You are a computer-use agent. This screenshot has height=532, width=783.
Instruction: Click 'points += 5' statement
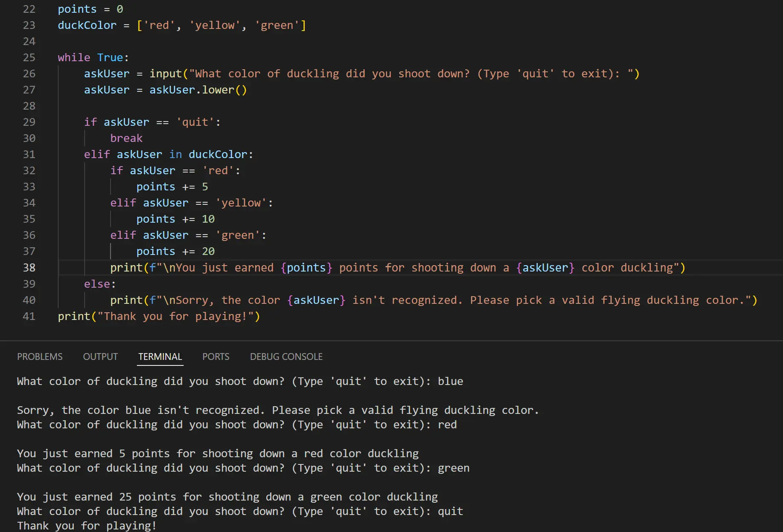click(x=172, y=187)
